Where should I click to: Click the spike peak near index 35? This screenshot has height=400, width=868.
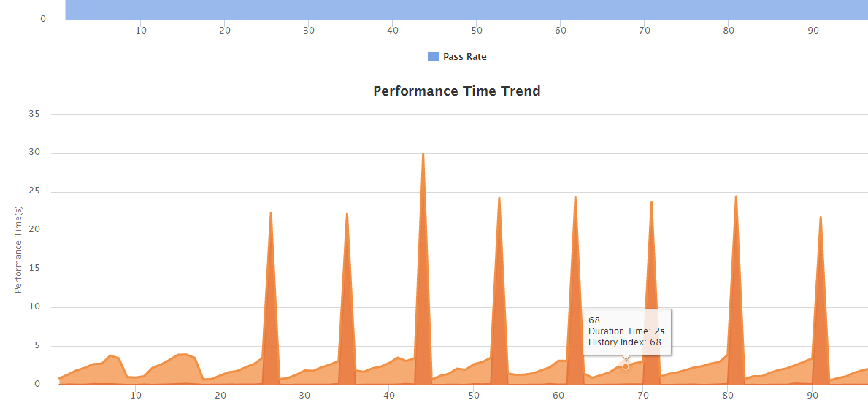[x=347, y=214]
